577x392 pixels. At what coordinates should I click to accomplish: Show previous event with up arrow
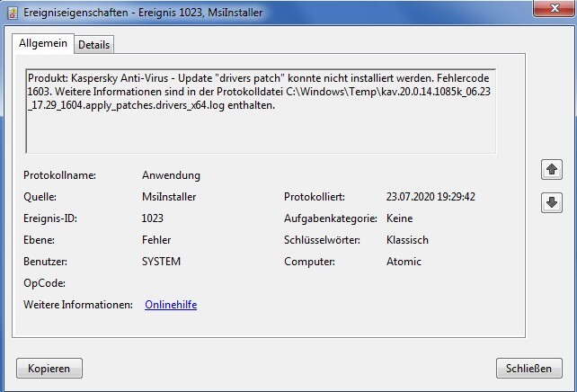pyautogui.click(x=551, y=169)
